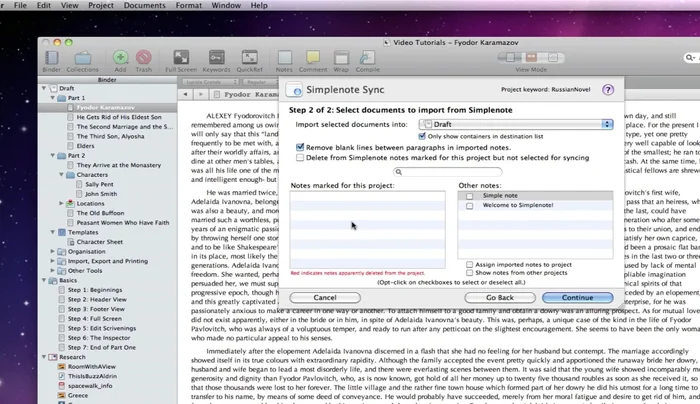Check the Simple note checkbox
700x404 pixels.
click(470, 196)
